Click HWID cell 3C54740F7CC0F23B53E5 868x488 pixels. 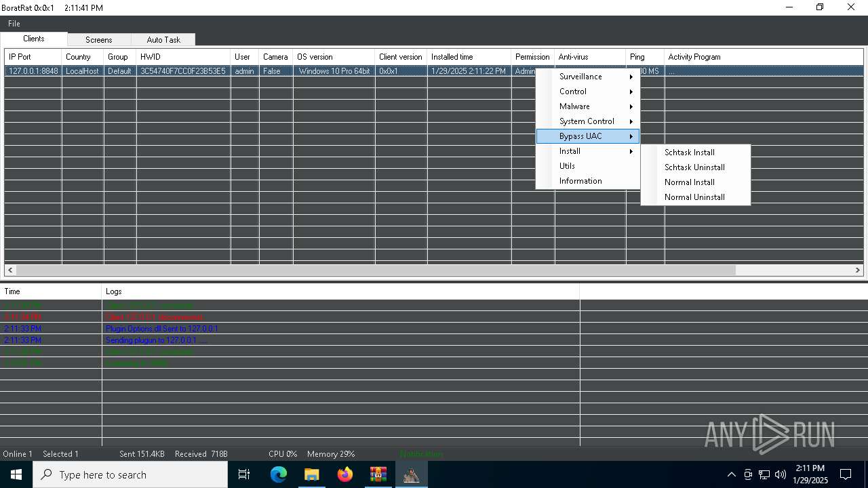click(x=183, y=71)
